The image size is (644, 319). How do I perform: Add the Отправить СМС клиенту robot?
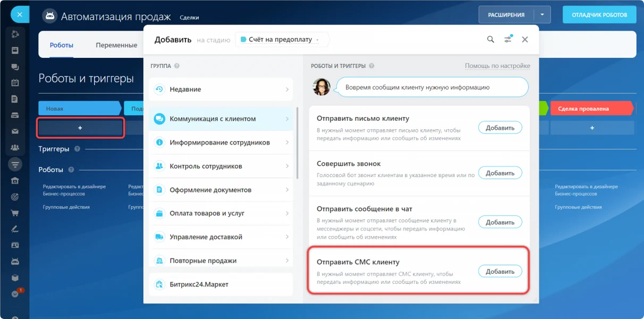[x=499, y=271]
